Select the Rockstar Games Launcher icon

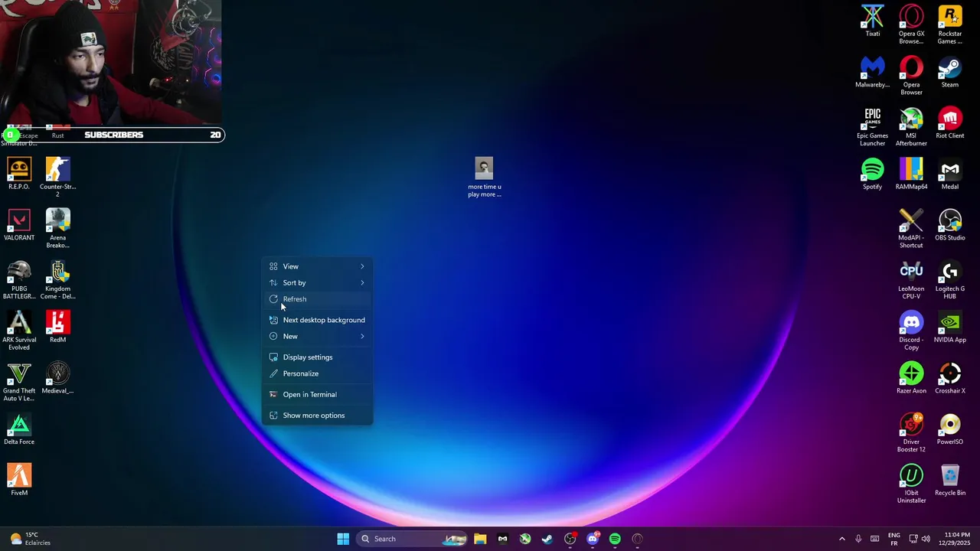[x=950, y=24]
